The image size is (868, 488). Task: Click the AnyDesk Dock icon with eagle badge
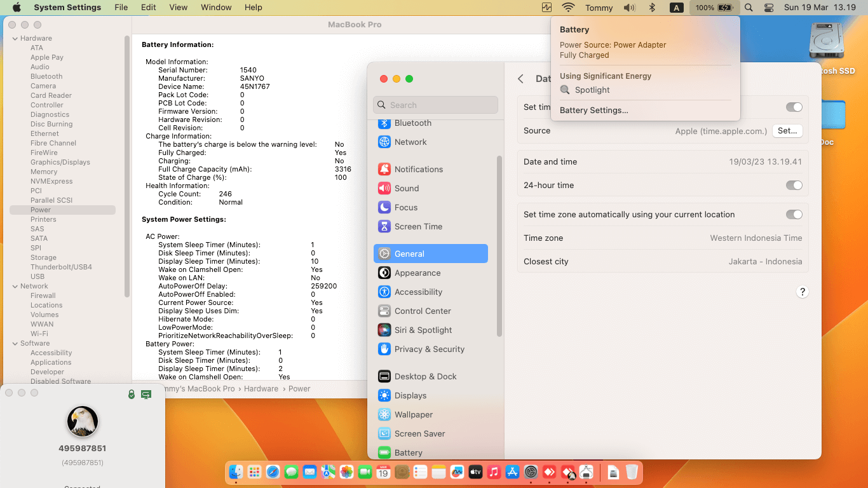pyautogui.click(x=567, y=472)
